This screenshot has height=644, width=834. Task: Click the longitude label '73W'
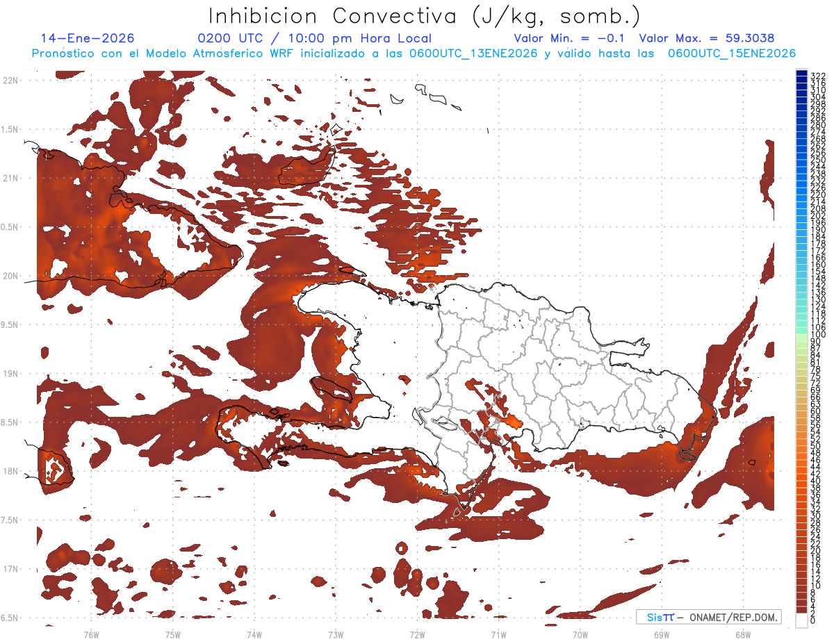(336, 635)
